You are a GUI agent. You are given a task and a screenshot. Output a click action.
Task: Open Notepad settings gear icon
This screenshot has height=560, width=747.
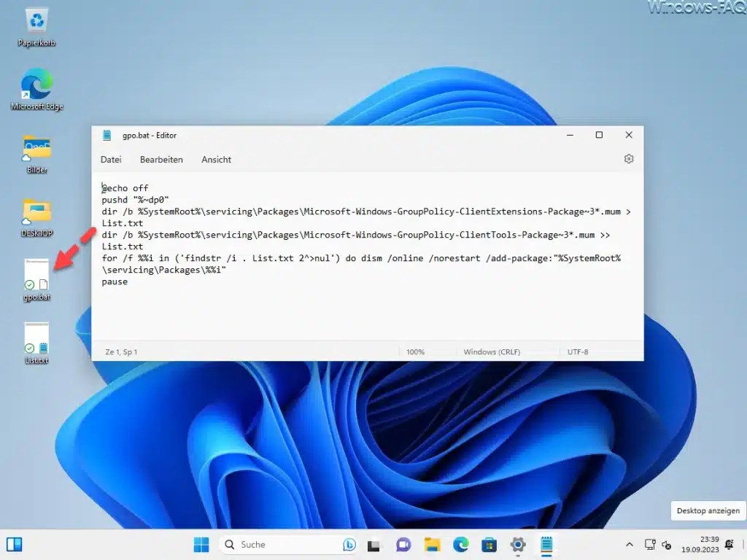(x=628, y=159)
